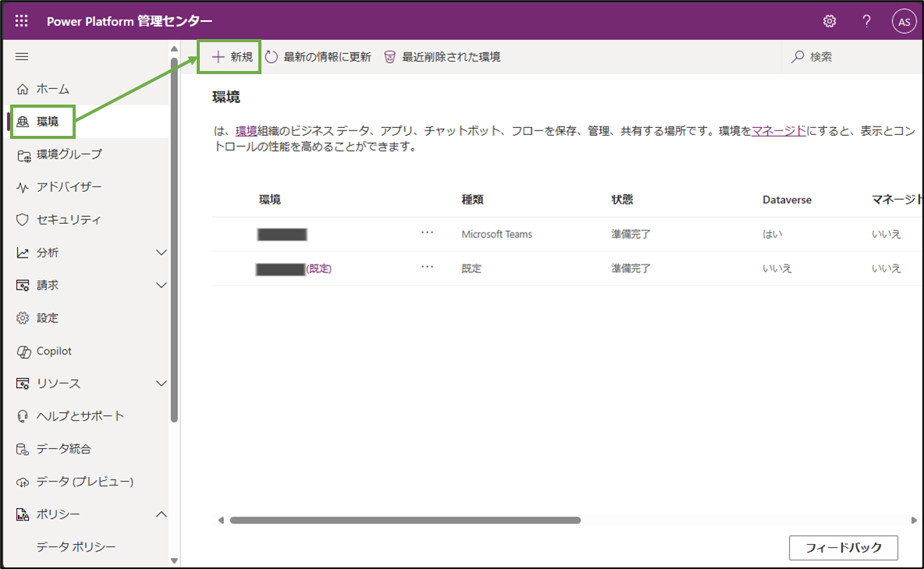
Task: Click the horizontal scrollbar left arrow
Action: (x=221, y=520)
